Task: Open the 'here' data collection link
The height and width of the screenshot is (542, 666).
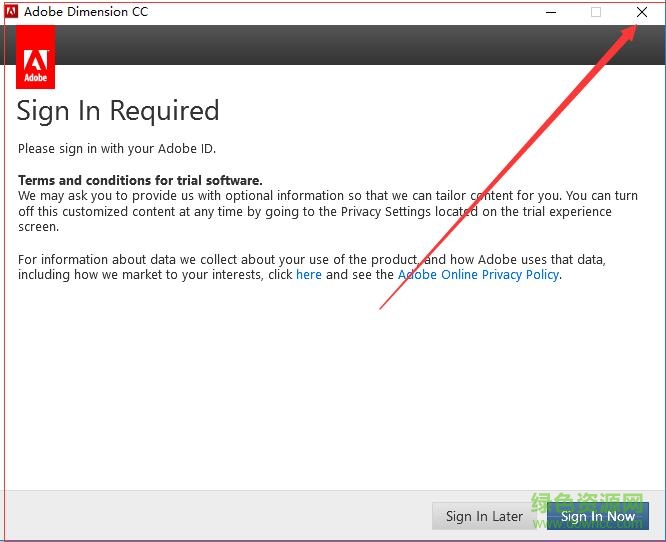Action: 309,275
